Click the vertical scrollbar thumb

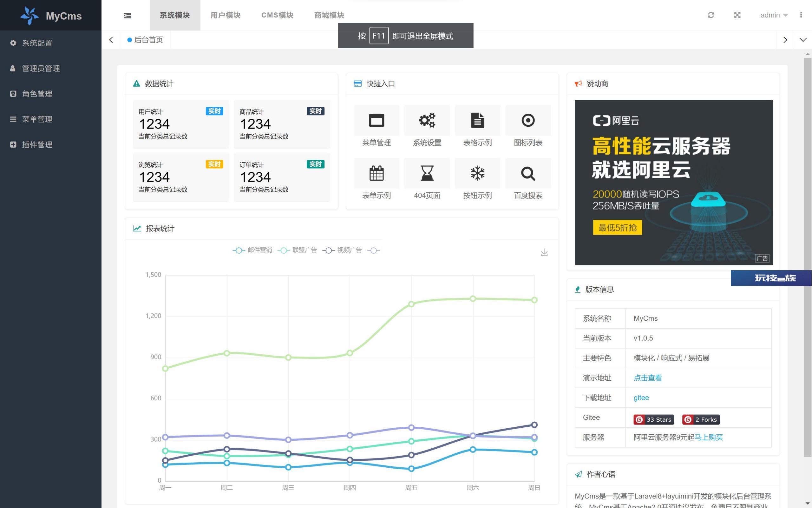807,257
